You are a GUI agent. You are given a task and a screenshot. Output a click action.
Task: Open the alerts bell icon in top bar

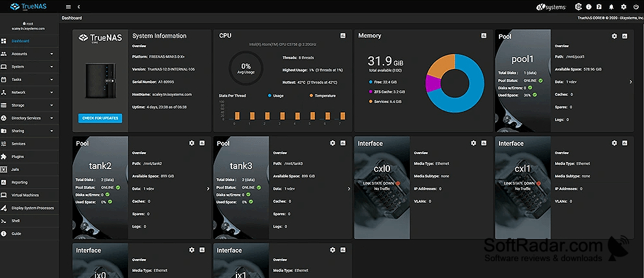pos(612,6)
